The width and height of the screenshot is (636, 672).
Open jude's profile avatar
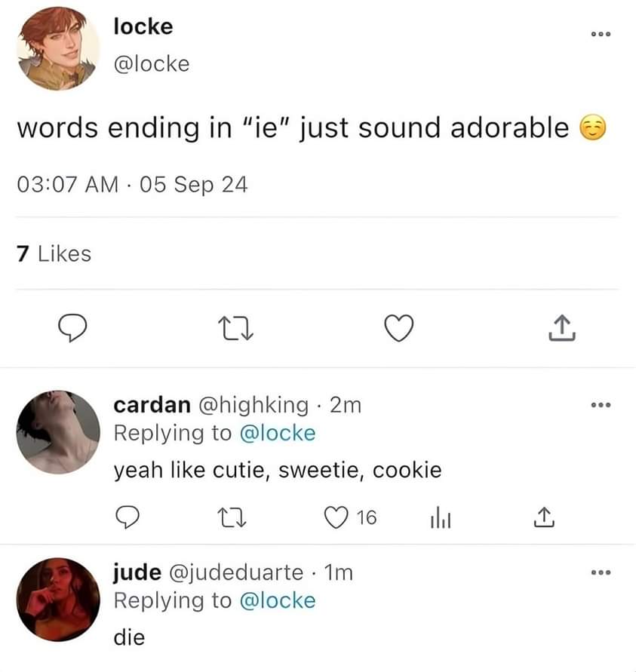click(57, 600)
